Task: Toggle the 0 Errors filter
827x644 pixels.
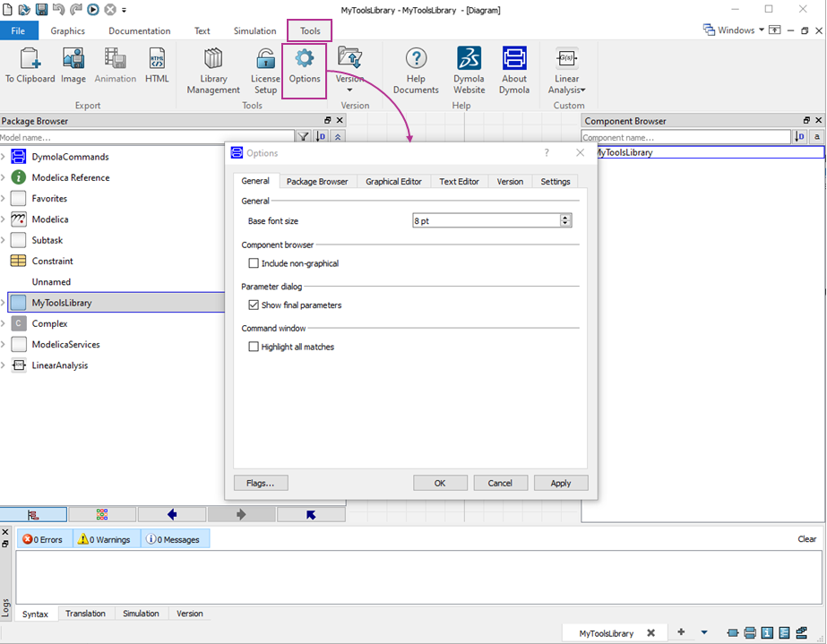Action: click(x=43, y=539)
